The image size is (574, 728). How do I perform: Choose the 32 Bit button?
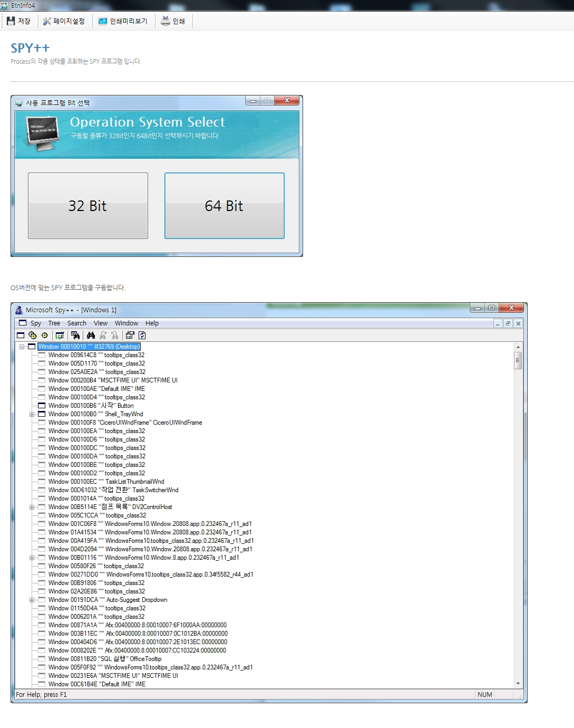click(88, 206)
